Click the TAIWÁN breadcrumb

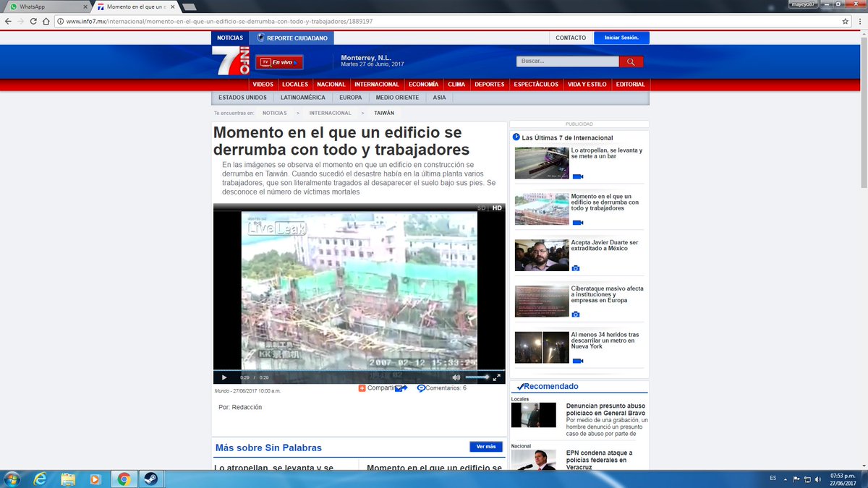point(385,114)
